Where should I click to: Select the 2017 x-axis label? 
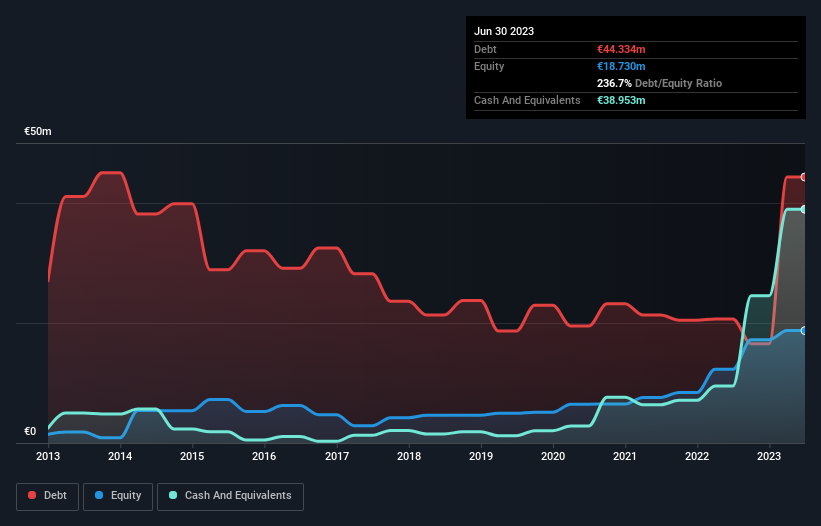pyautogui.click(x=337, y=456)
